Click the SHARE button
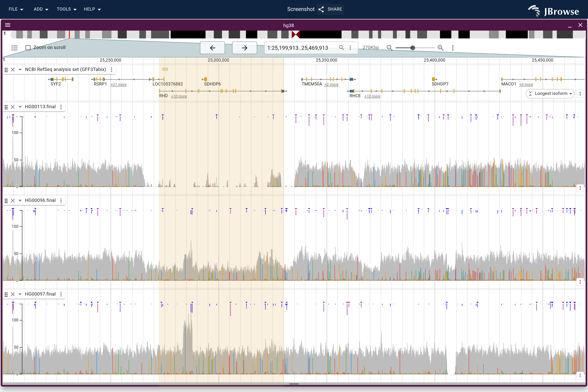588x392 pixels. click(x=330, y=9)
